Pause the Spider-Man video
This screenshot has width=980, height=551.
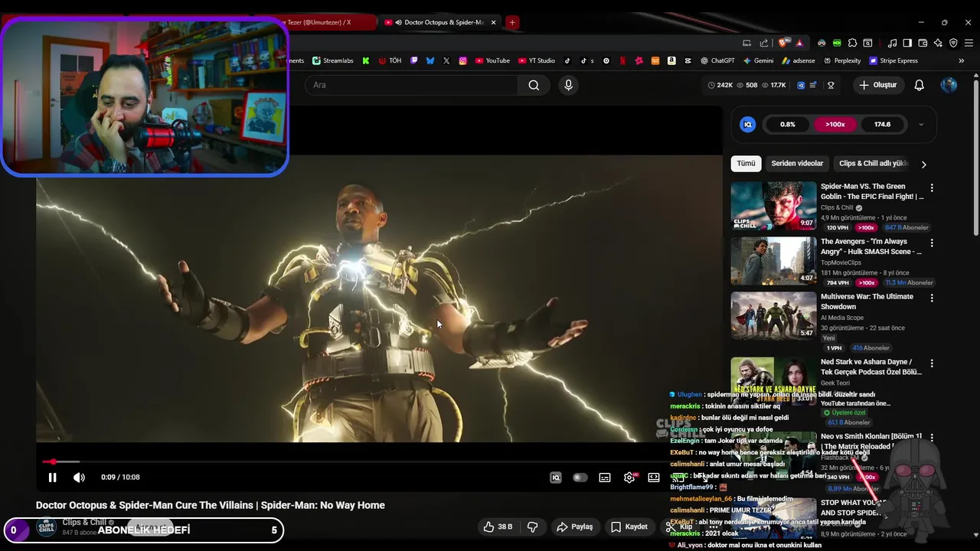(x=52, y=478)
